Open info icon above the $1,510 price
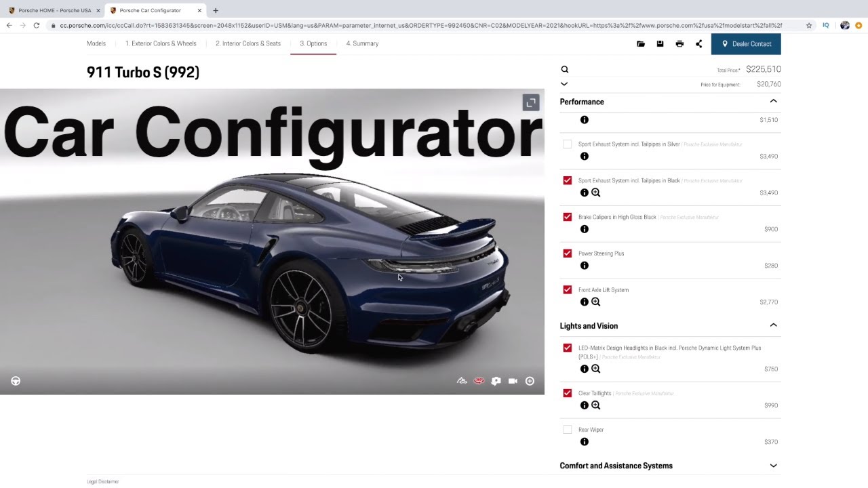This screenshot has width=868, height=488. (x=585, y=120)
